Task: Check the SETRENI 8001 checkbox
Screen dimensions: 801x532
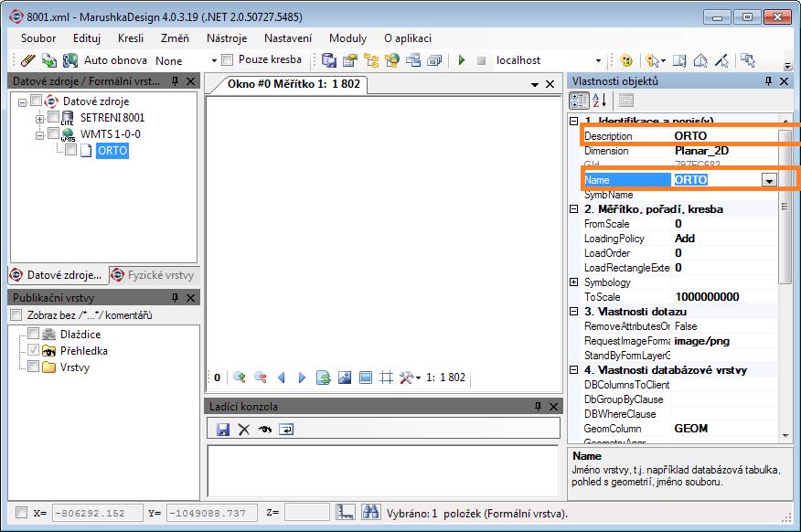Action: (x=53, y=116)
